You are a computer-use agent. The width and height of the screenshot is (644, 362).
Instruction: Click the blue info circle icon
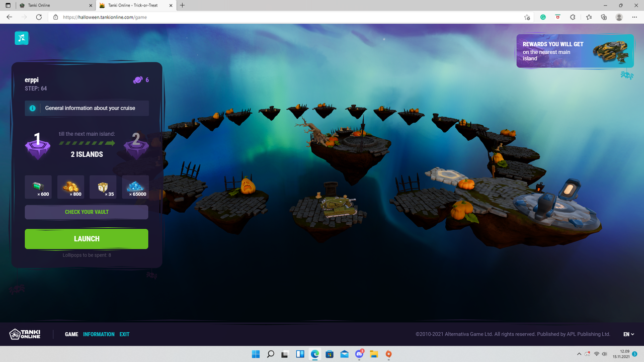pyautogui.click(x=33, y=108)
